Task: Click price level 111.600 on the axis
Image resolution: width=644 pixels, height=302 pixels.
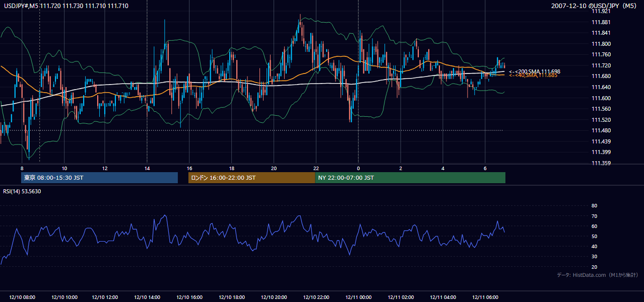Action: click(x=602, y=98)
